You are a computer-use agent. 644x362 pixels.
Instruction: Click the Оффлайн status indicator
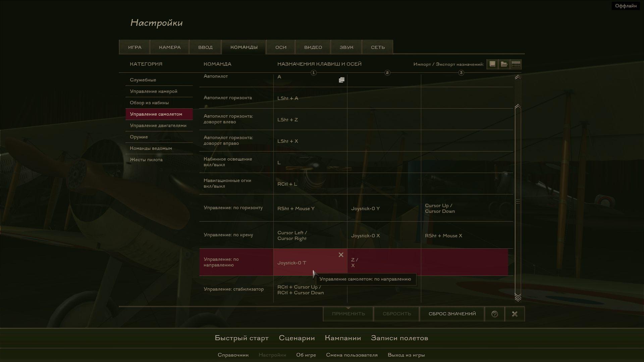(626, 6)
